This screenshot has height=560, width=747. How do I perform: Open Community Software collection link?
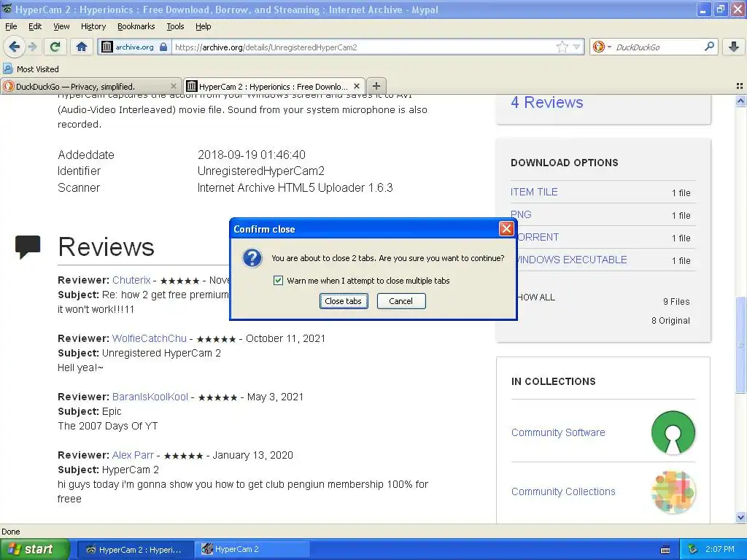click(x=558, y=432)
